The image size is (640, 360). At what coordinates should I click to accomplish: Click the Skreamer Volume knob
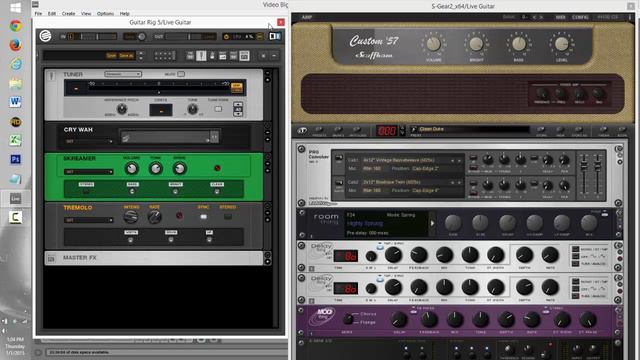pyautogui.click(x=131, y=169)
